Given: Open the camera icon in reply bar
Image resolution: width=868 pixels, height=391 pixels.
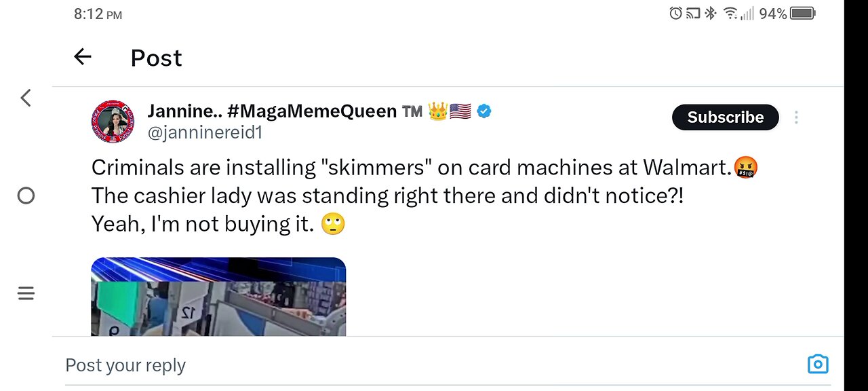Looking at the screenshot, I should (818, 365).
